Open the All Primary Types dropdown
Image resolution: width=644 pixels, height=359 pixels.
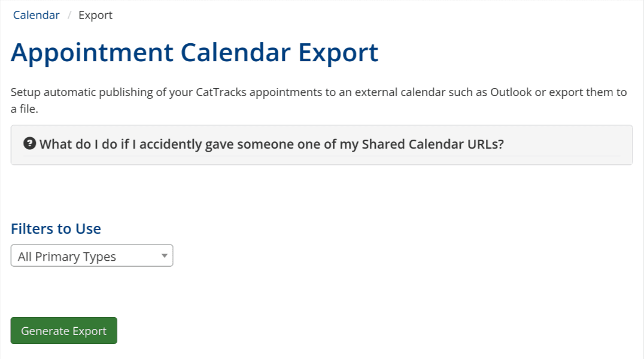[x=92, y=256]
